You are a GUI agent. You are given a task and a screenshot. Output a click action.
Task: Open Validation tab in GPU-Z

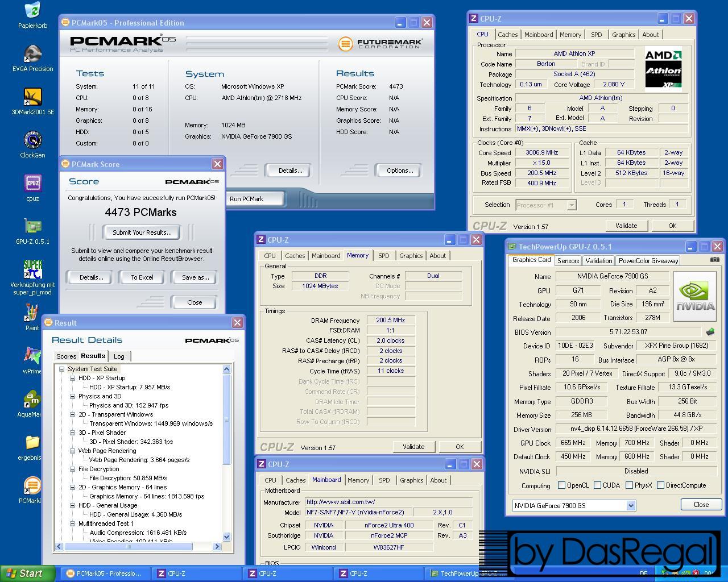pyautogui.click(x=599, y=260)
